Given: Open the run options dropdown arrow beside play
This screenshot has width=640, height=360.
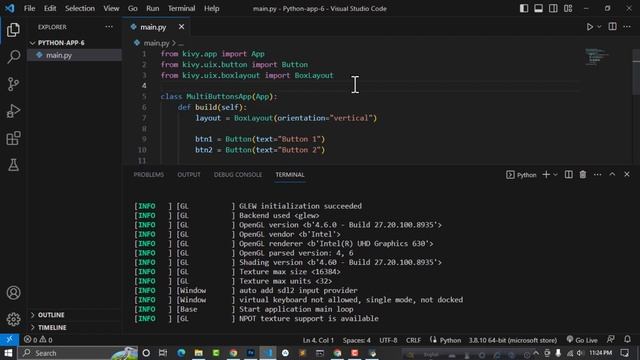Looking at the screenshot, I should 599,27.
